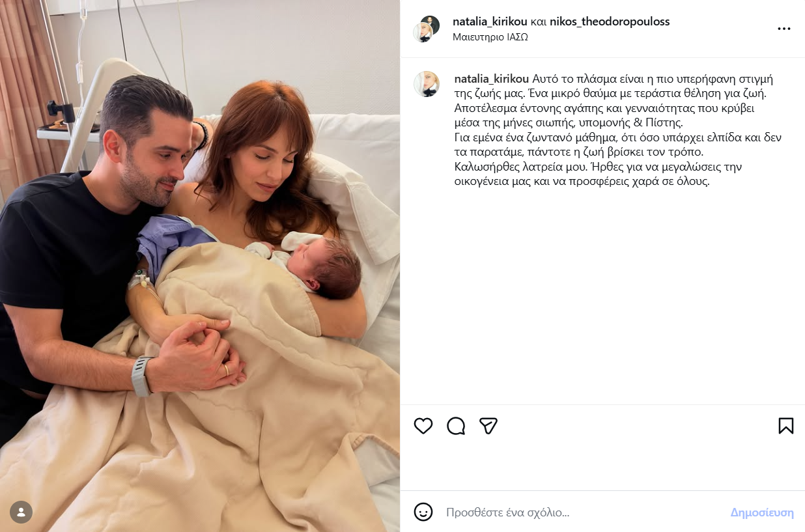Open the emoji picker smiley icon
Viewport: 805px width, 532px height.
[423, 512]
